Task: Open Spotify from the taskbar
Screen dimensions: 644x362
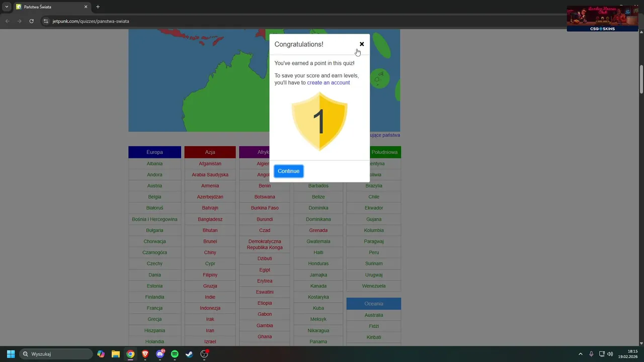Action: coord(175,354)
